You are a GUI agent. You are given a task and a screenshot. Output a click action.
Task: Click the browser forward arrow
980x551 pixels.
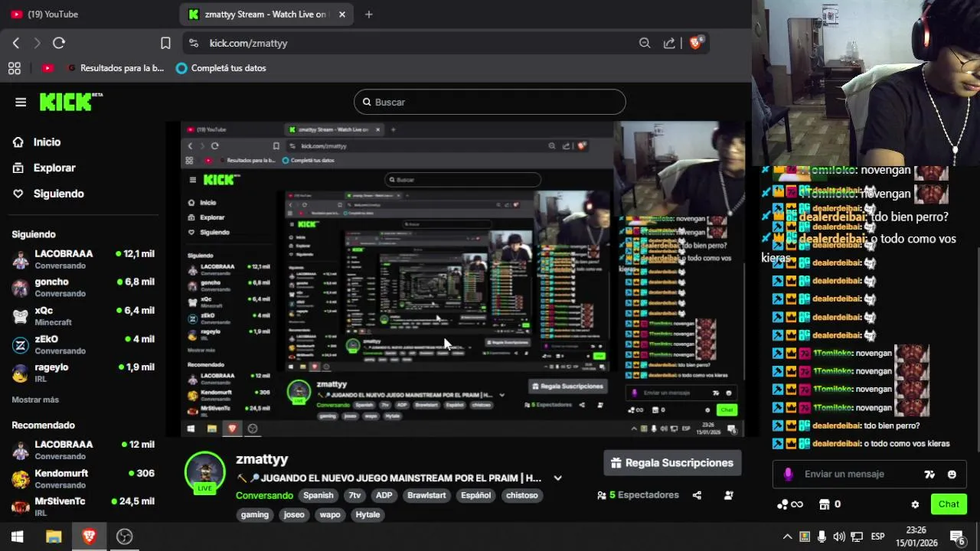pyautogui.click(x=37, y=43)
